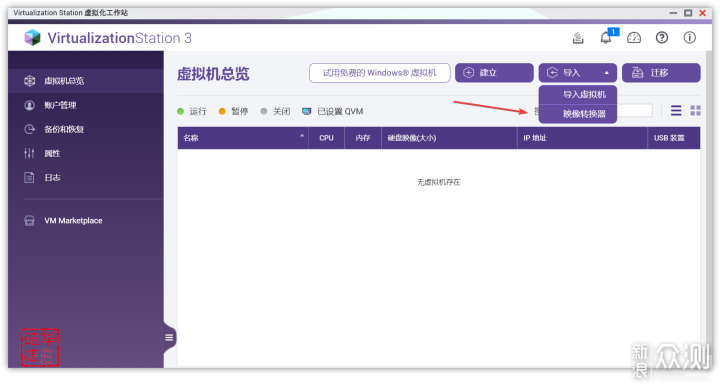This screenshot has width=720, height=388.
Task: Sort by 名称 column header
Action: point(243,138)
